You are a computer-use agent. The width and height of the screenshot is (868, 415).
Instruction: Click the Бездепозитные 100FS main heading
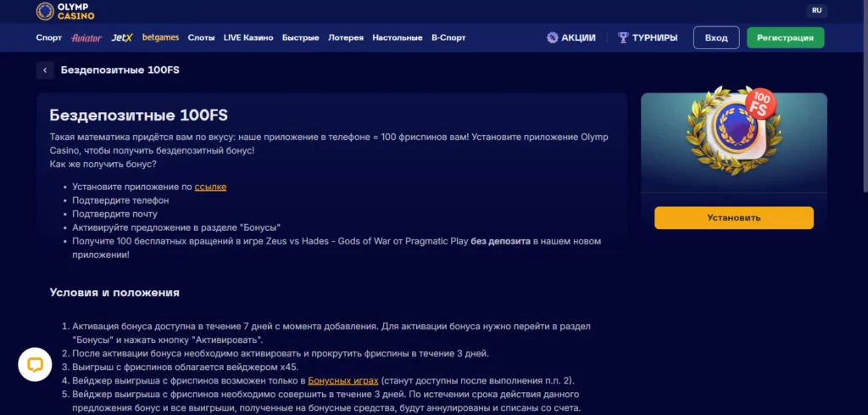[138, 115]
